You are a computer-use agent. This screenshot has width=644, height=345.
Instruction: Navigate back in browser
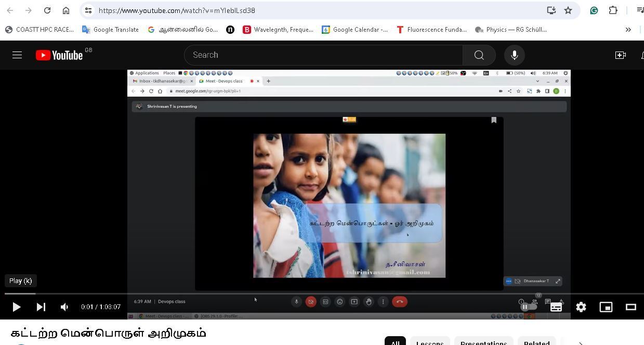click(10, 10)
